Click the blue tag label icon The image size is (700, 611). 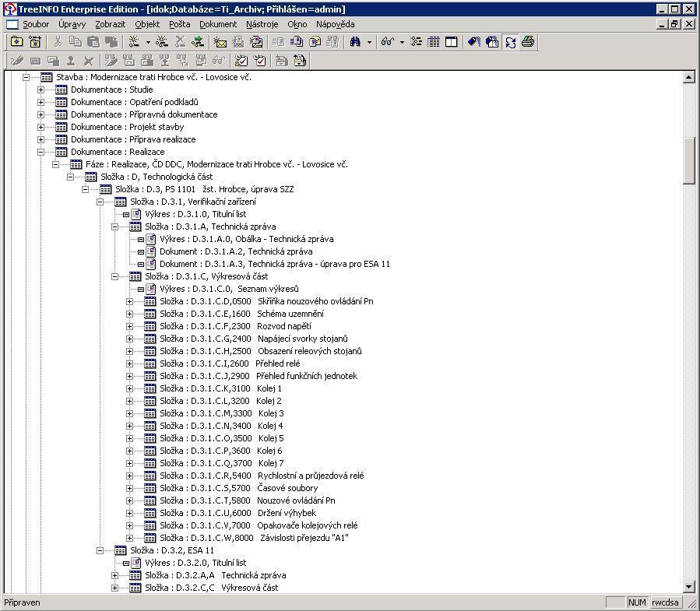[x=474, y=42]
